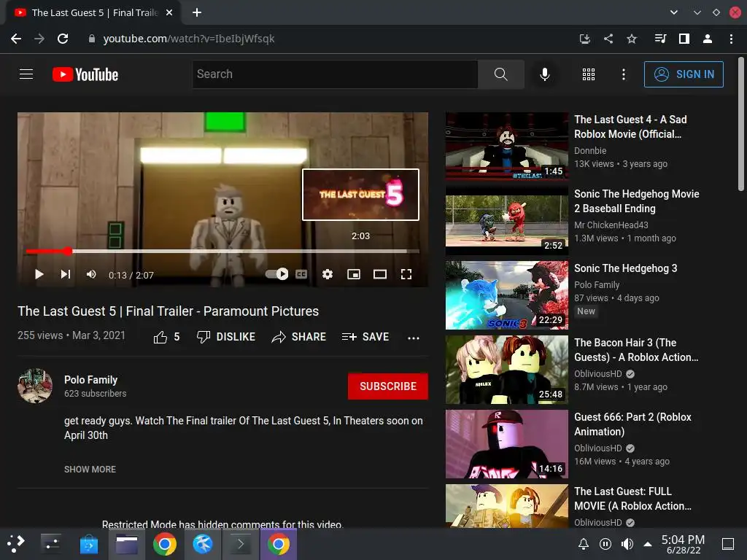Click the SIGN IN button
Image resolution: width=747 pixels, height=560 pixels.
pos(684,74)
